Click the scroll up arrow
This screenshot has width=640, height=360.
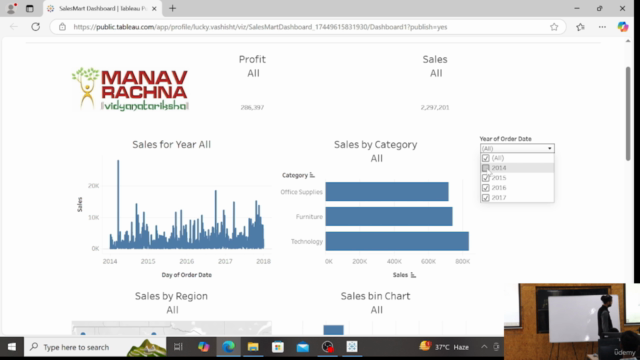[x=628, y=41]
